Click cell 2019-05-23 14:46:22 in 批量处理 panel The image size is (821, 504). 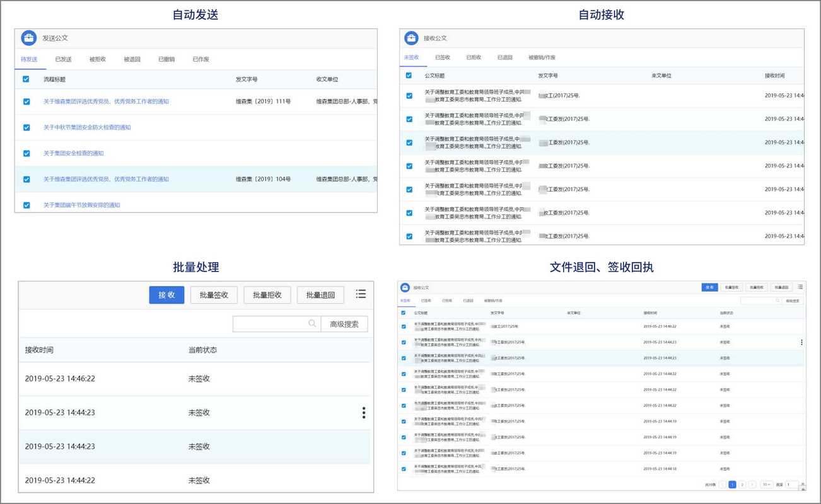pyautogui.click(x=60, y=379)
